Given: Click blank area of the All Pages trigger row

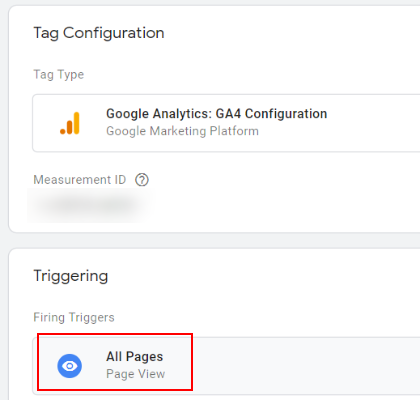Looking at the screenshot, I should coord(300,366).
